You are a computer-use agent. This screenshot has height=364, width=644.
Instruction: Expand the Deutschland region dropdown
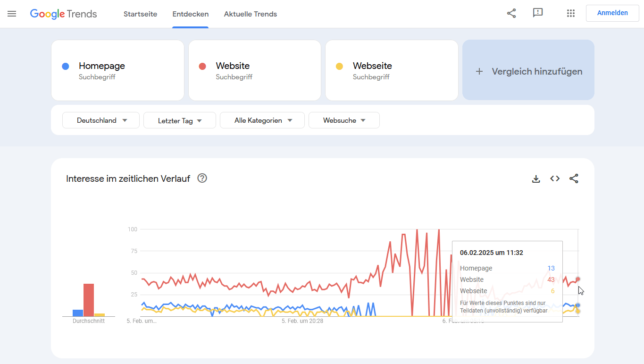tap(101, 120)
